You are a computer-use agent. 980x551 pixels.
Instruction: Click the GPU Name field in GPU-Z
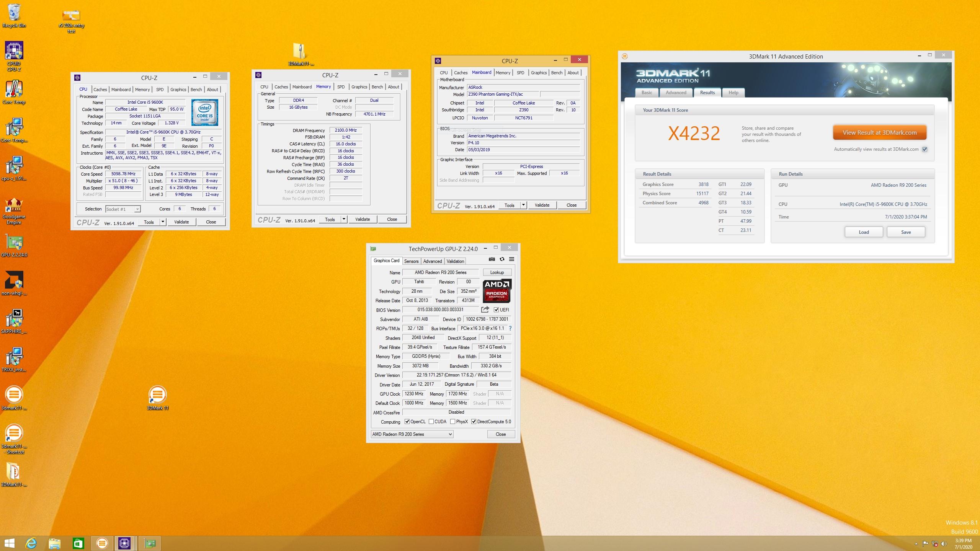(x=441, y=272)
